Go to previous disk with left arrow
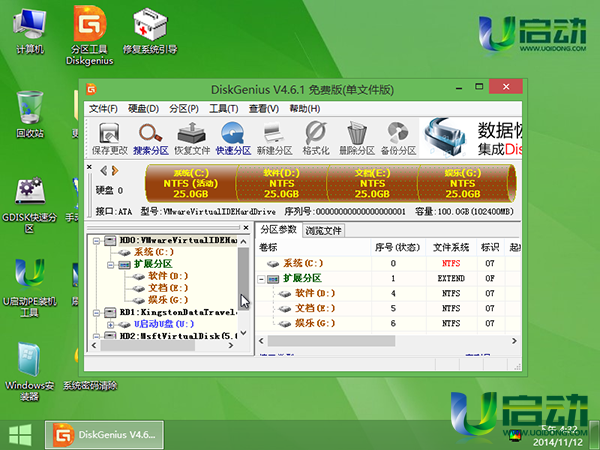 click(x=103, y=170)
